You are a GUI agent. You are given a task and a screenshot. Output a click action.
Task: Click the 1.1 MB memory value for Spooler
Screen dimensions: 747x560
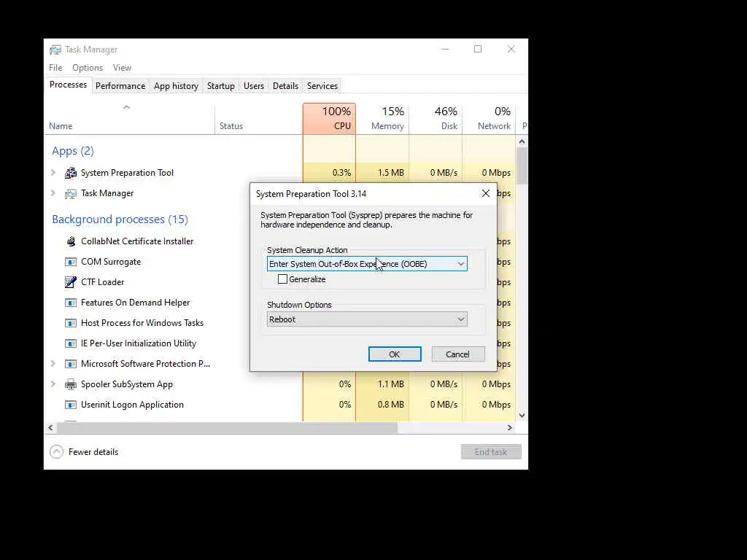pos(391,384)
